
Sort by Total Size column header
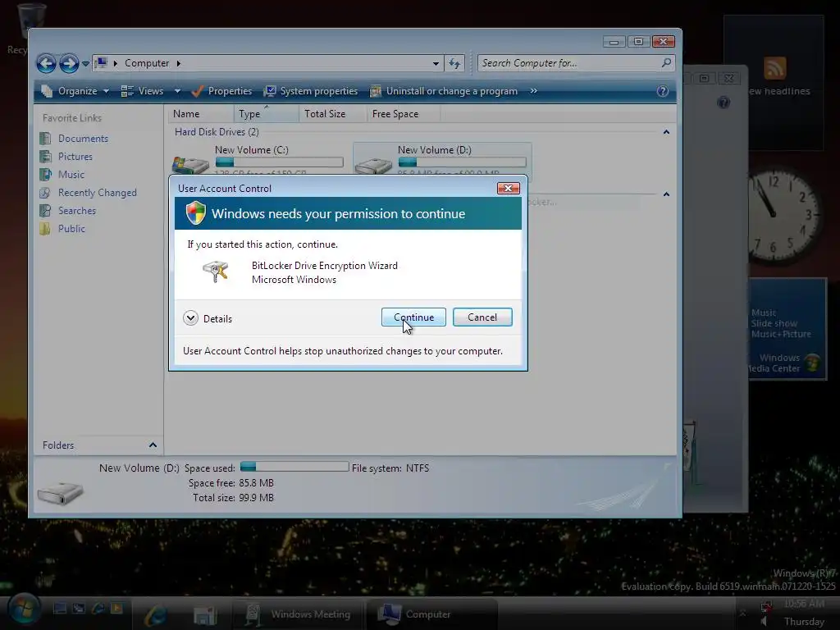(x=332, y=113)
